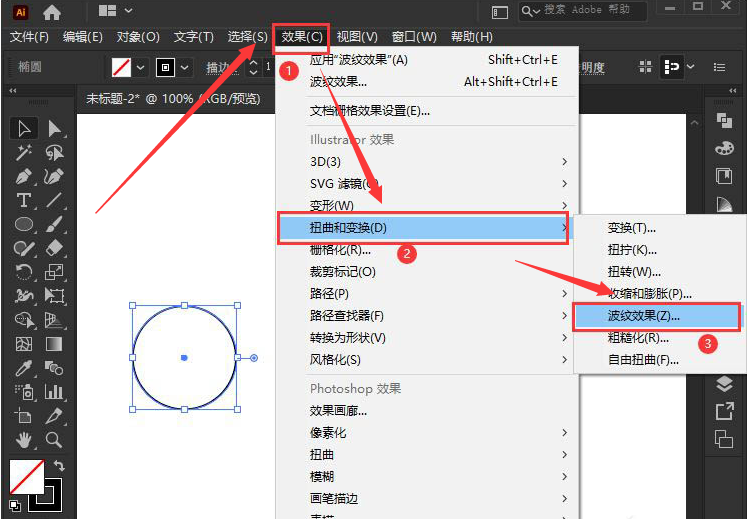Expand the 风格化(S) submenu
The width and height of the screenshot is (748, 519).
tap(564, 359)
